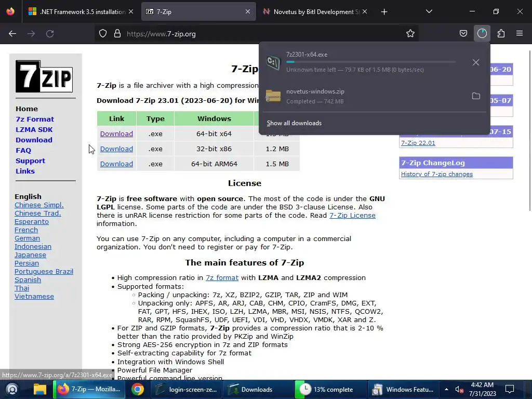Open File Explorer from taskbar
The width and height of the screenshot is (532, 399).
coord(39,390)
